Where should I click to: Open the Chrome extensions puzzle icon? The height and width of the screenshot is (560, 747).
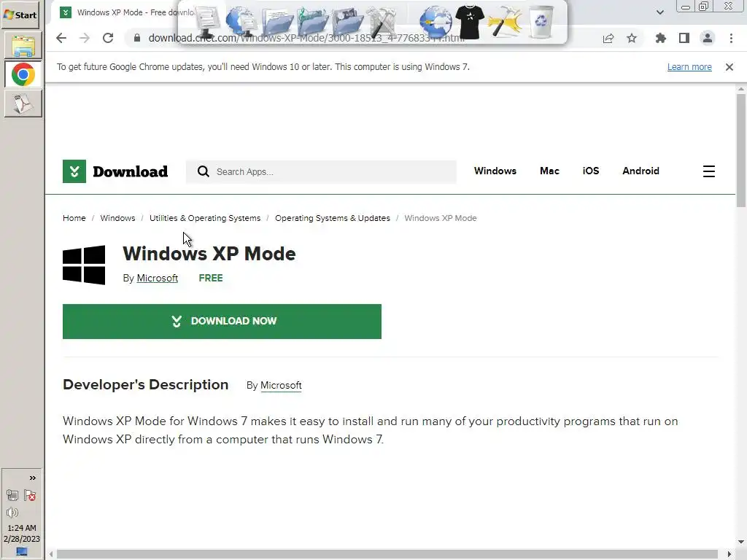(660, 38)
